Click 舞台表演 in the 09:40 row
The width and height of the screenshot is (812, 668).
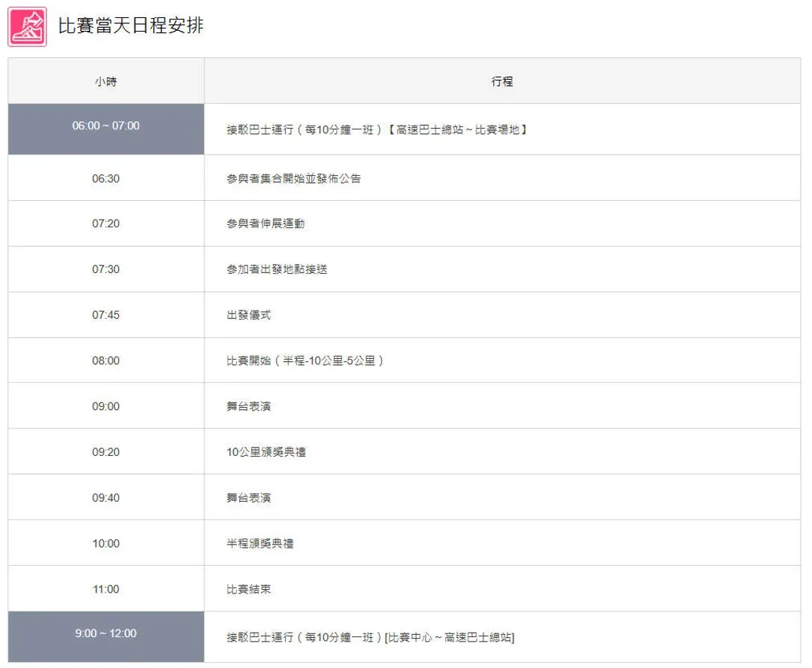(248, 498)
